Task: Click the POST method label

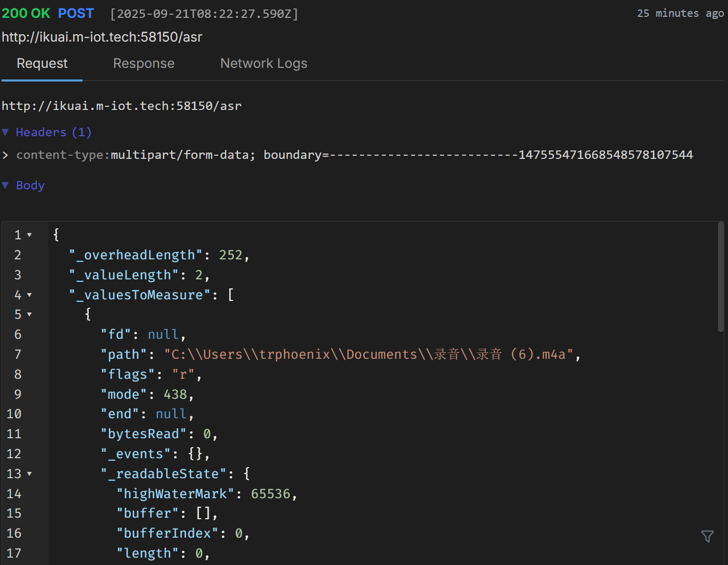Action: click(76, 14)
